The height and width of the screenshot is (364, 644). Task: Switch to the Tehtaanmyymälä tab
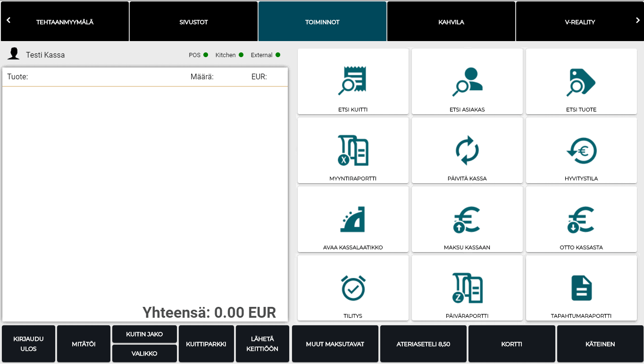65,22
